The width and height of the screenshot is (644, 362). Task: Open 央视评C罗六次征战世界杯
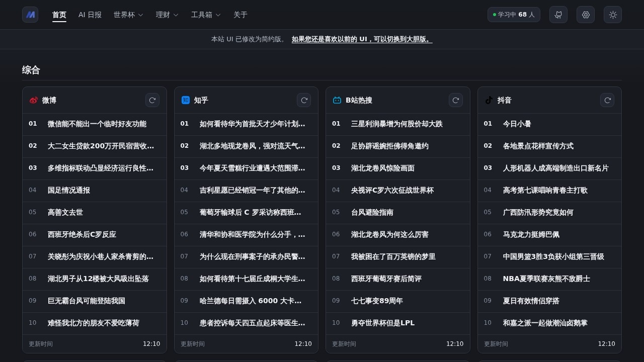pos(392,190)
